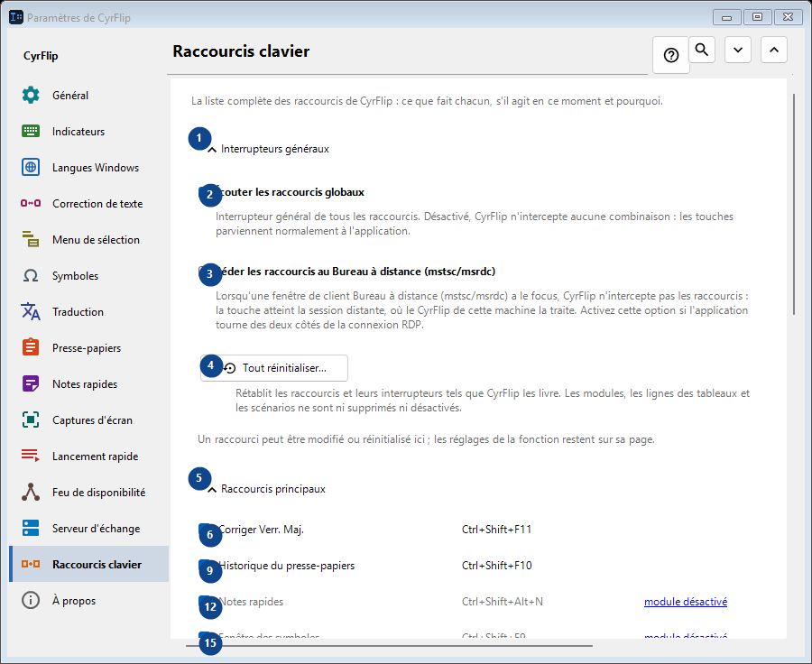
Task: Click the orange Presse-papiers clipboard icon
Action: pyautogui.click(x=31, y=347)
